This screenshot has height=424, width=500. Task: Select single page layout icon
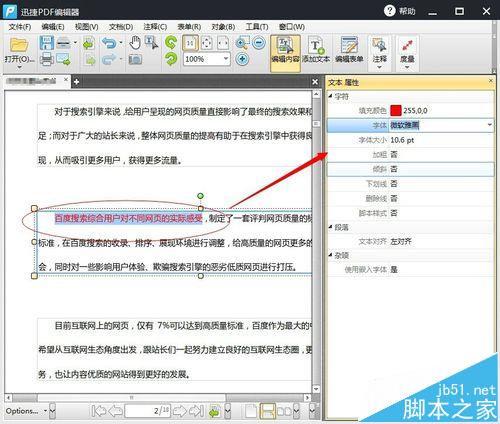(x=251, y=411)
